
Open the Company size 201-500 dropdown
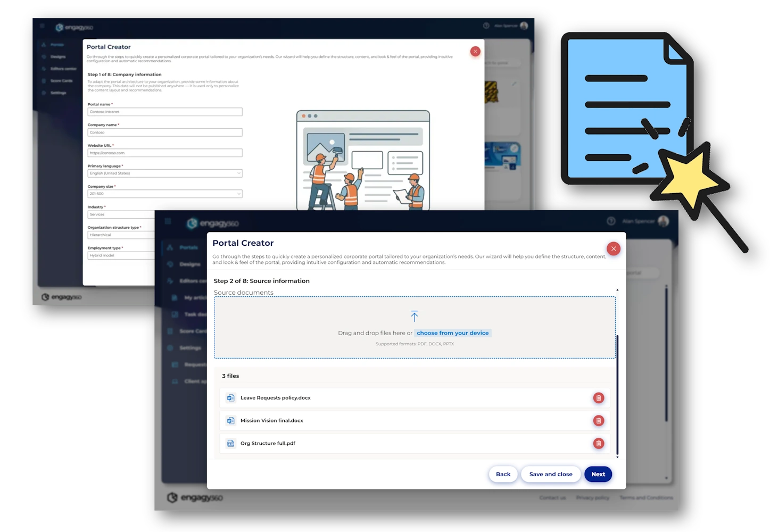[165, 194]
